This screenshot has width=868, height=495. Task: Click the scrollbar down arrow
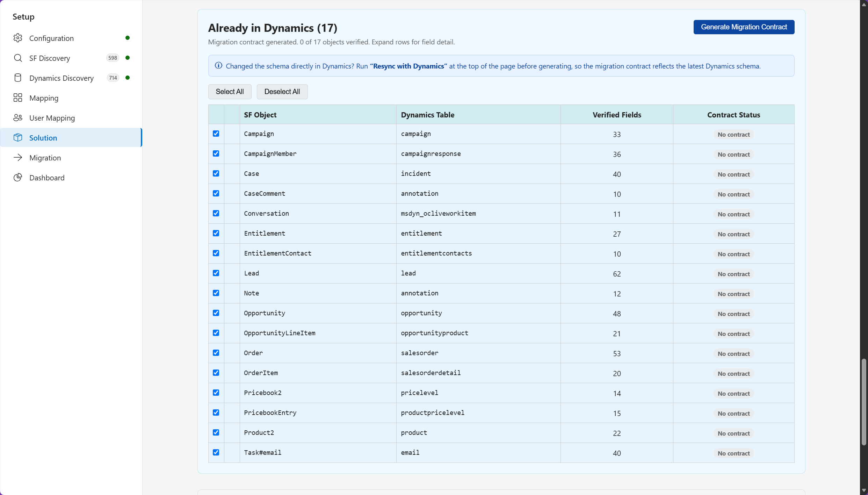click(x=864, y=490)
